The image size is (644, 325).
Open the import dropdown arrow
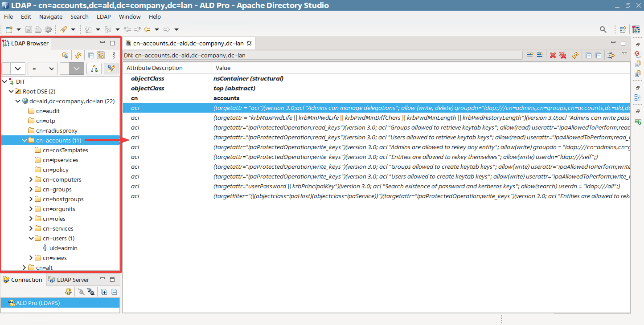(98, 29)
